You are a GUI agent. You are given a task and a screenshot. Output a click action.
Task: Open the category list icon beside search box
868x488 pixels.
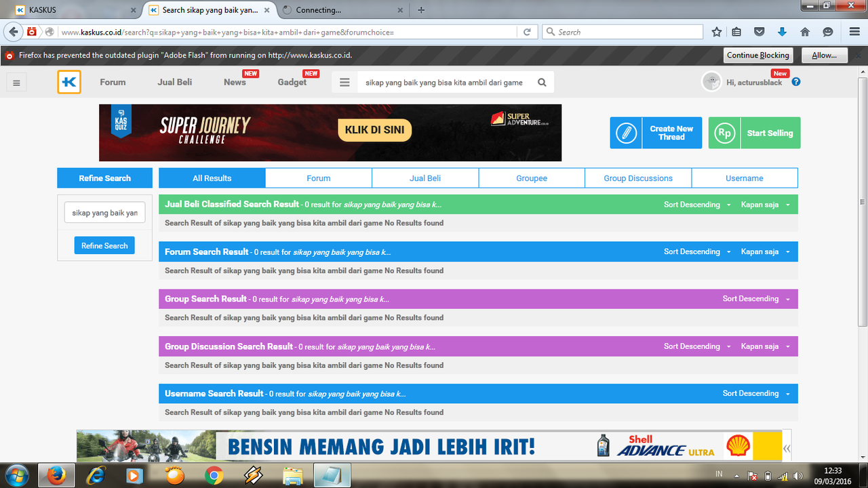pyautogui.click(x=344, y=82)
